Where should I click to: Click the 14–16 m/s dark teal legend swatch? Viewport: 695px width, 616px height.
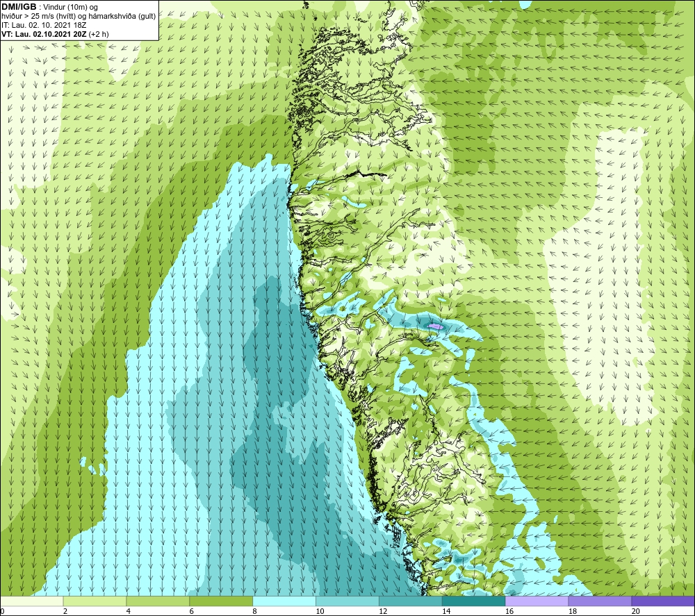pos(473,601)
